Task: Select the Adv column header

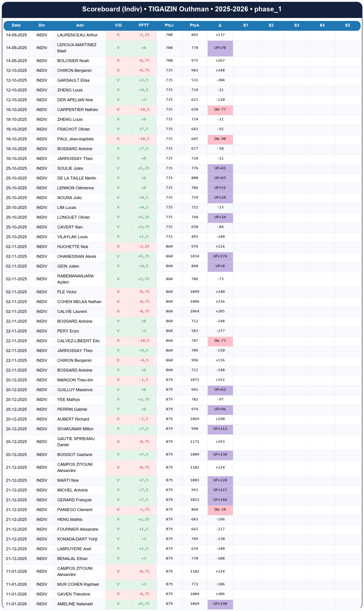Action: 80,25
